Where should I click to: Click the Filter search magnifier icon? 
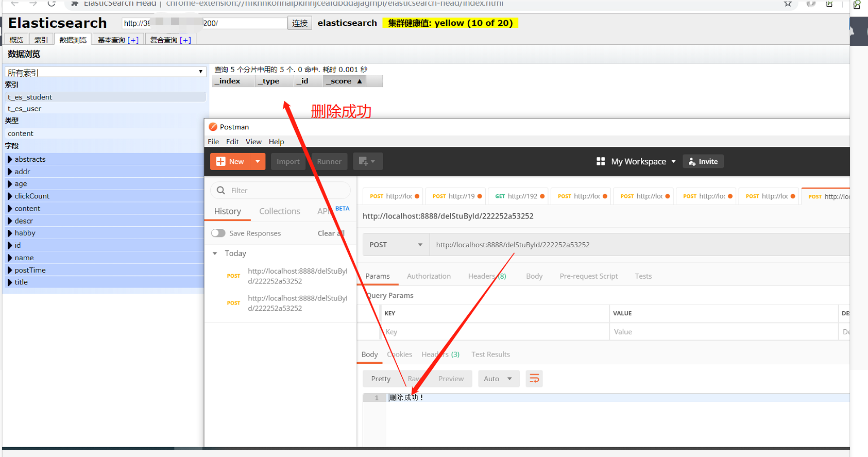point(221,190)
